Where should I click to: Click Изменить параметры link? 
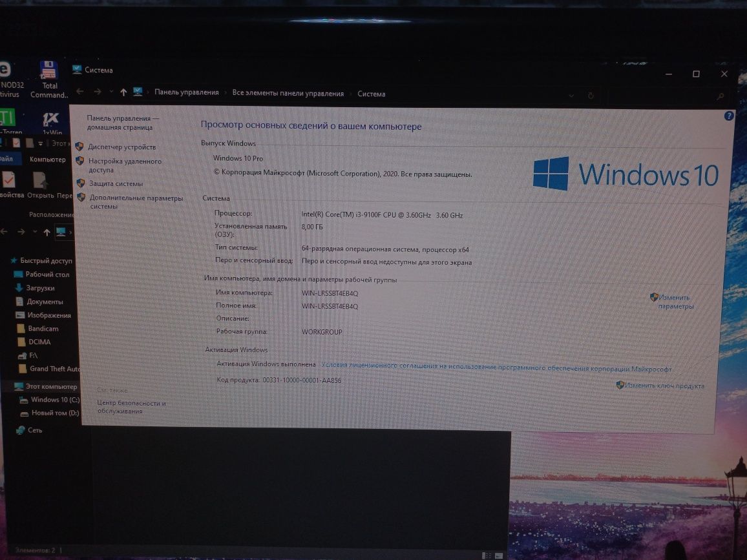tap(675, 302)
